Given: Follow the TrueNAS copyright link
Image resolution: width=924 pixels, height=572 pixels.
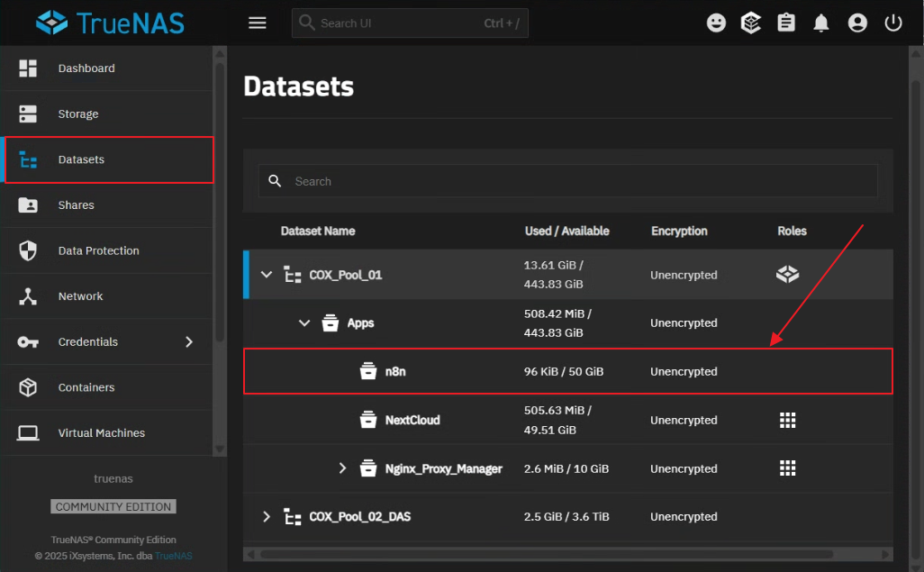Looking at the screenshot, I should point(173,556).
